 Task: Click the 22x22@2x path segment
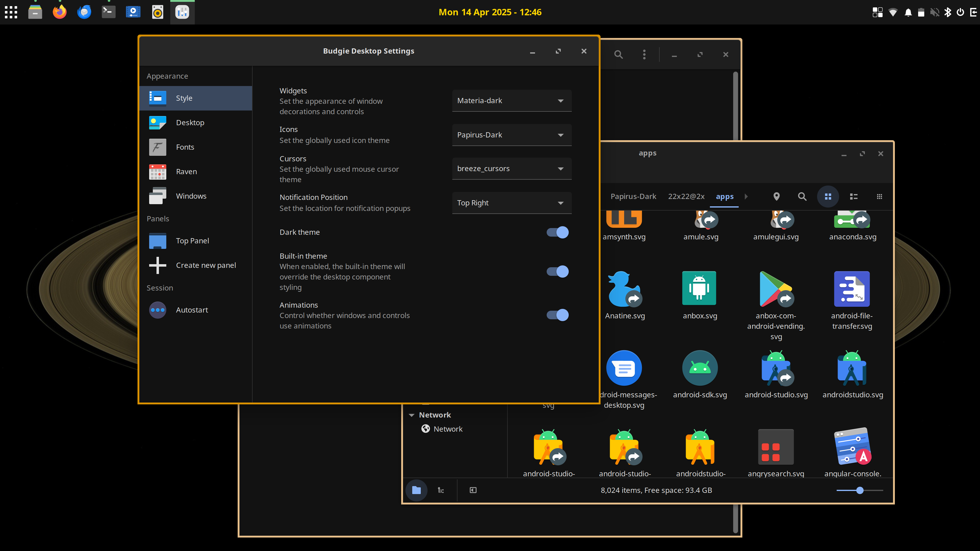(686, 197)
